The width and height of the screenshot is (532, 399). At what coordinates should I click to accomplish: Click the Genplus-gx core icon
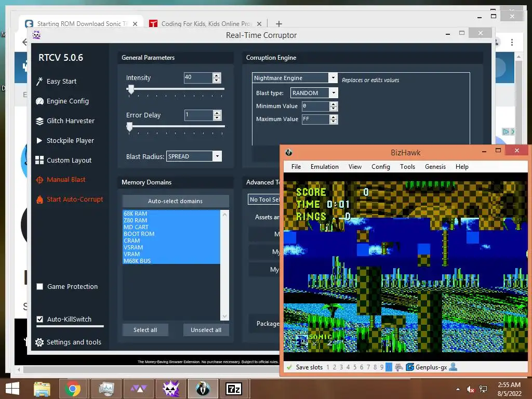coord(410,367)
